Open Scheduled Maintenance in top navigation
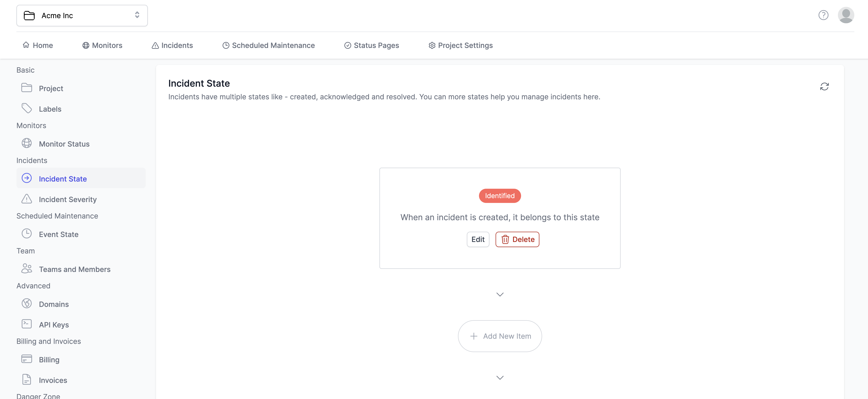This screenshot has width=868, height=399. (x=269, y=45)
